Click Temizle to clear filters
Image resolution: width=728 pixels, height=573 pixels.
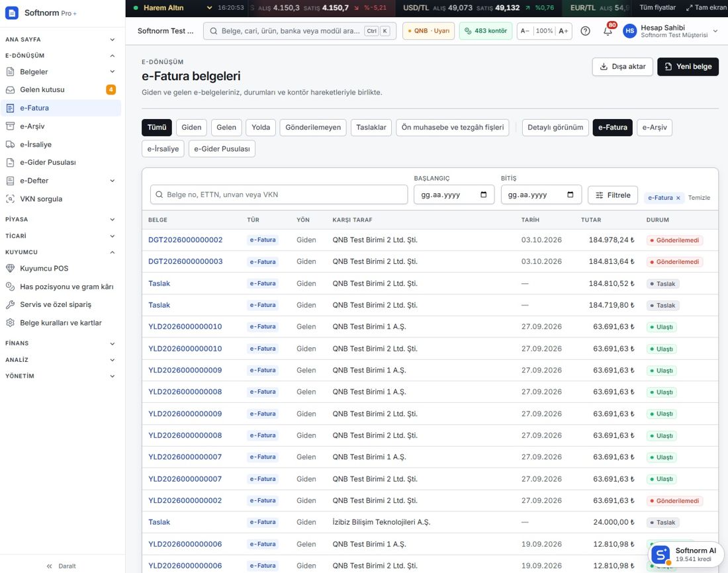coord(699,198)
